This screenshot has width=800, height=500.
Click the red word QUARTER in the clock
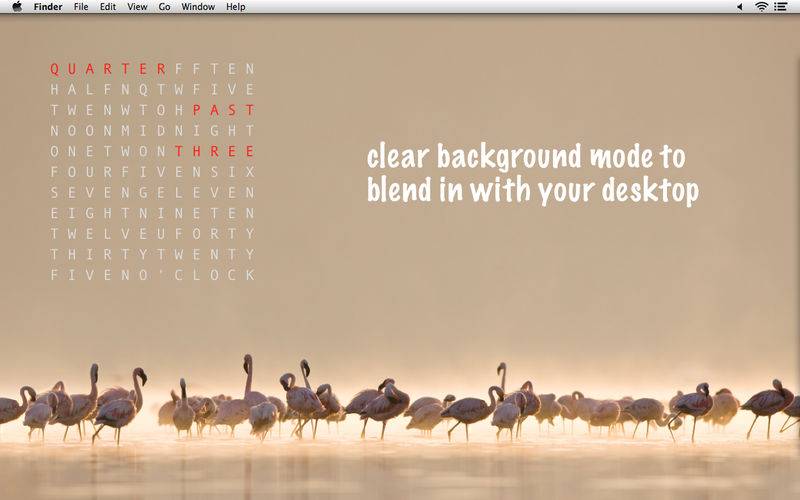108,69
